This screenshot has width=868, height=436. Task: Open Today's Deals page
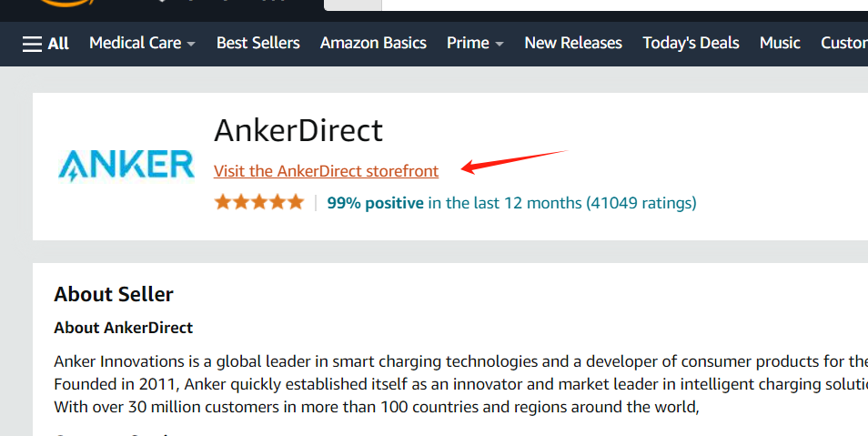(691, 43)
